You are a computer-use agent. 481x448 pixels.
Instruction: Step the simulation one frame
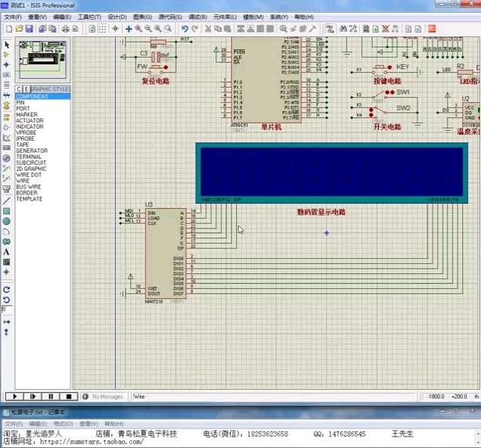[x=33, y=397]
